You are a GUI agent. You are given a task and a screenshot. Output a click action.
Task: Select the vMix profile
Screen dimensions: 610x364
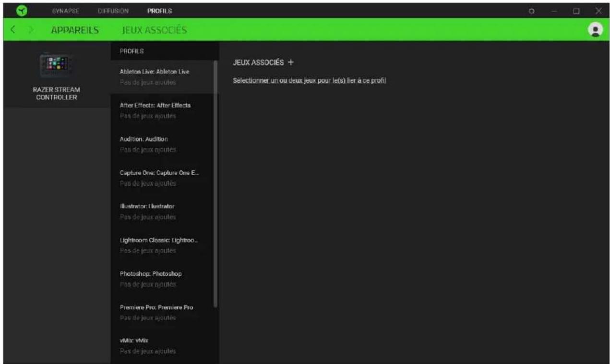(x=163, y=346)
